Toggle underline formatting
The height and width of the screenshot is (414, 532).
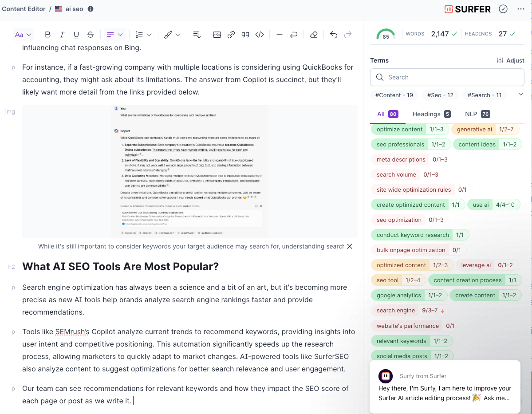click(76, 35)
